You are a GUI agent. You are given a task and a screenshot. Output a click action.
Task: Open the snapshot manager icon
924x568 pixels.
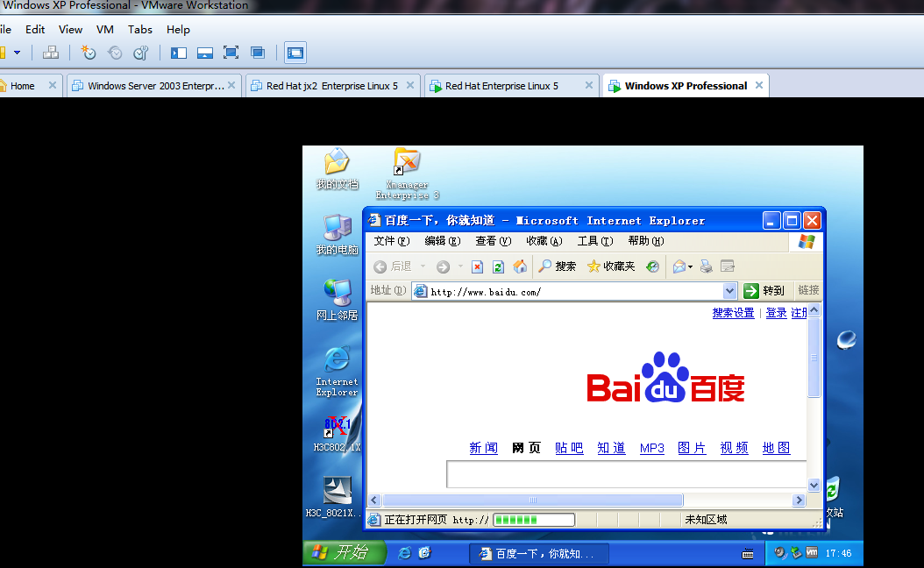coord(141,53)
